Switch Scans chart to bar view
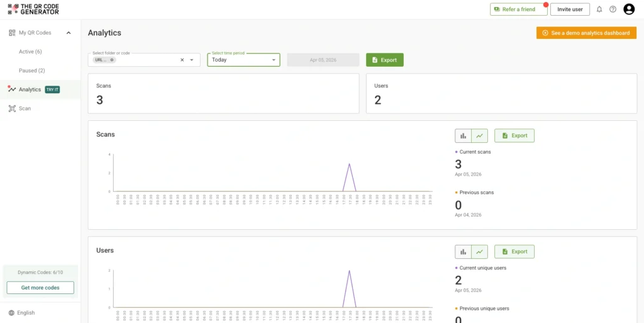 [x=463, y=135]
